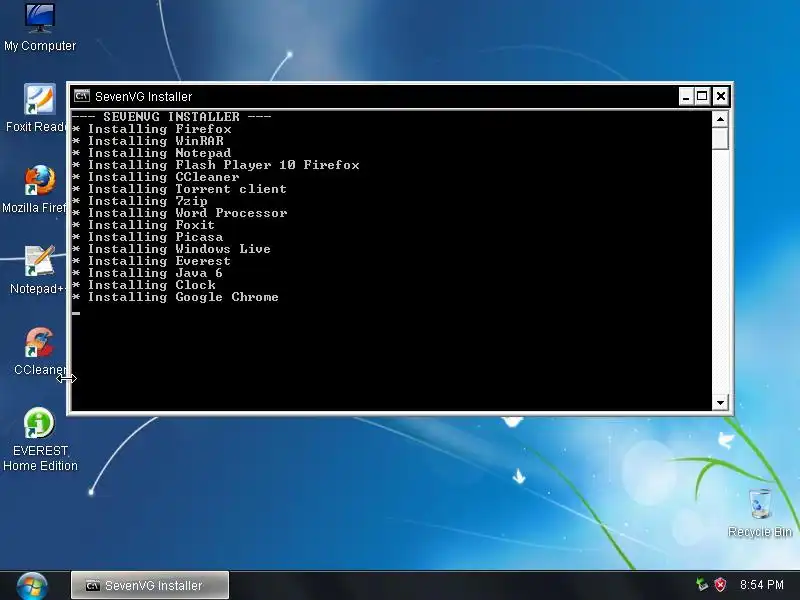Viewport: 800px width, 600px height.
Task: Click the 'Installing Firefox' line
Action: (x=152, y=129)
